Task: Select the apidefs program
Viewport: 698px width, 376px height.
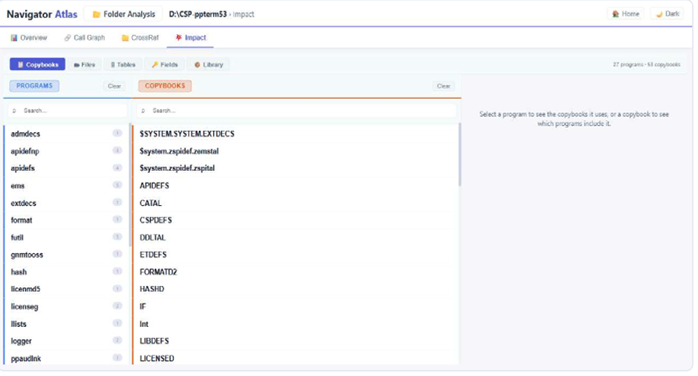Action: (x=67, y=168)
